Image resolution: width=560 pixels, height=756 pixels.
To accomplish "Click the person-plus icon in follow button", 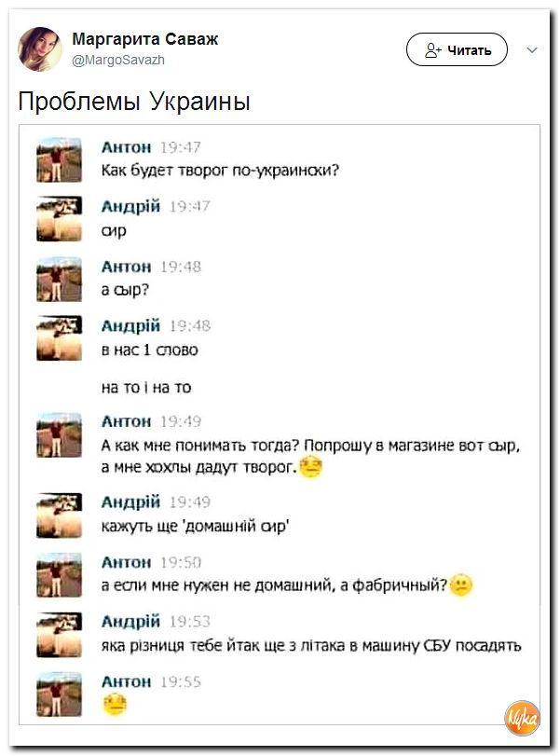I will pyautogui.click(x=432, y=50).
